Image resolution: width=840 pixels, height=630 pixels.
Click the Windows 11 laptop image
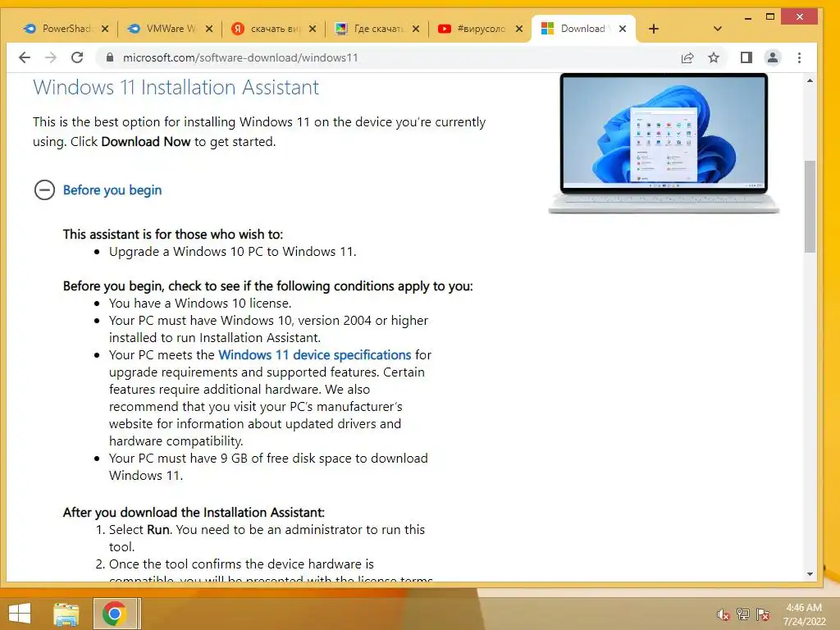click(664, 143)
